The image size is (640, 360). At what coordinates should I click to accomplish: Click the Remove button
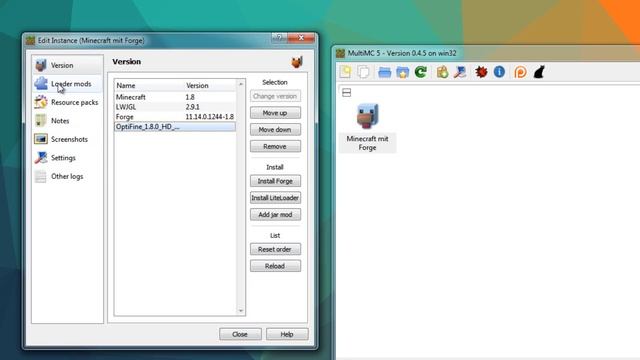coord(275,146)
